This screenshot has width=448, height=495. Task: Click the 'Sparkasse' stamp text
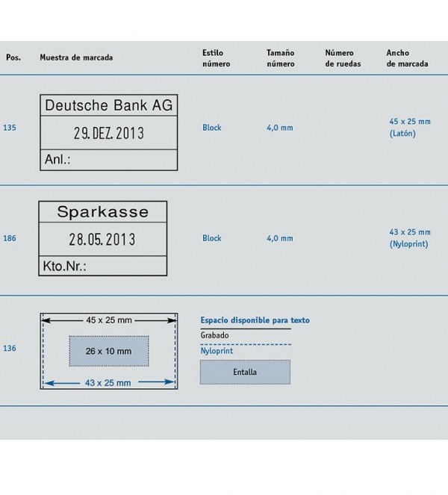click(x=102, y=212)
